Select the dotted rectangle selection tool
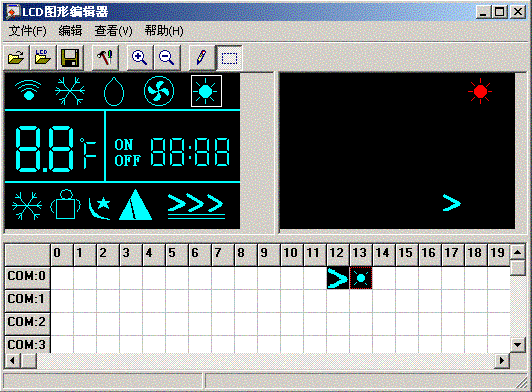Viewport: 532px width, 392px height. click(229, 57)
